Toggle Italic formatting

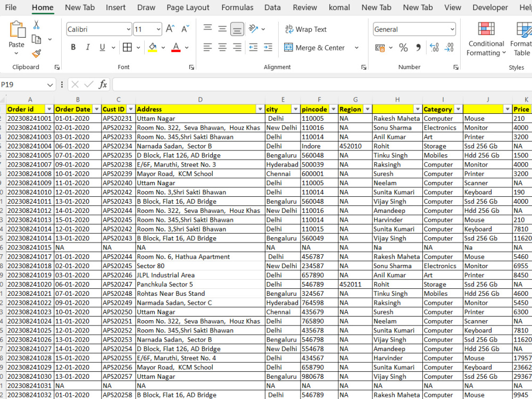tap(88, 47)
